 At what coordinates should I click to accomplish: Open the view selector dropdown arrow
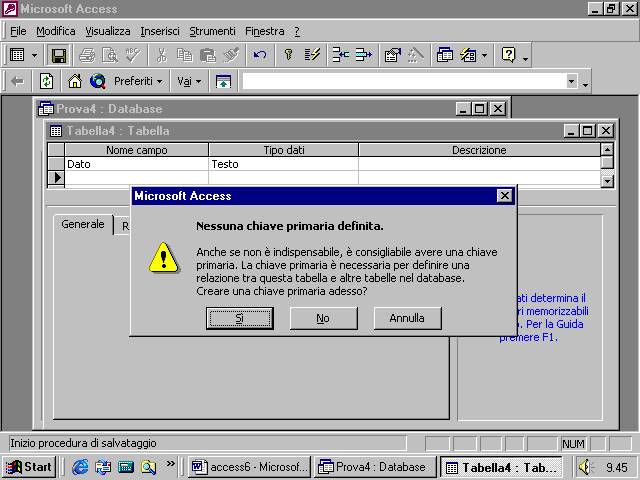[35, 55]
